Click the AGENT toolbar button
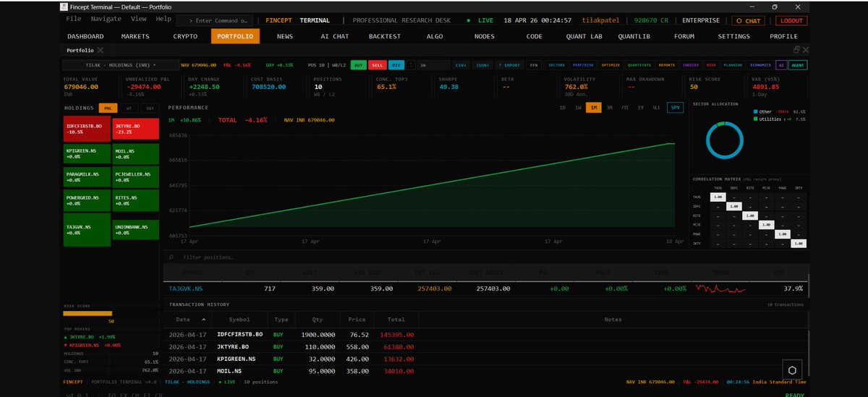The height and width of the screenshot is (397, 868). [x=797, y=65]
